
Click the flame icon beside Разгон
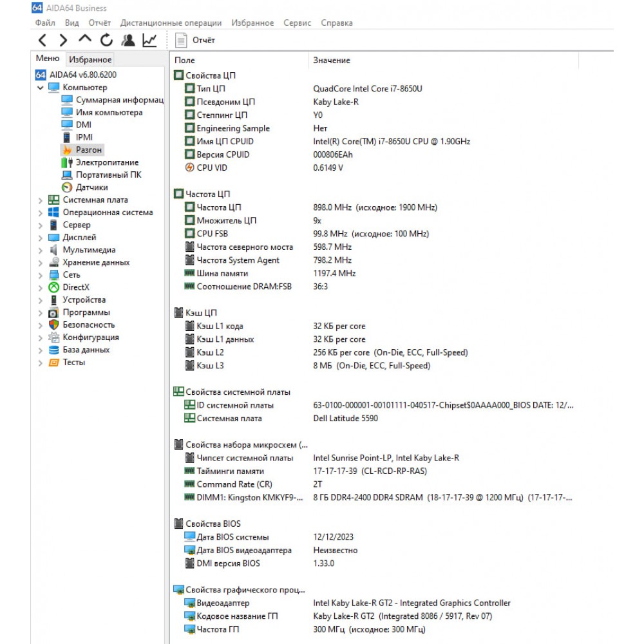[68, 150]
